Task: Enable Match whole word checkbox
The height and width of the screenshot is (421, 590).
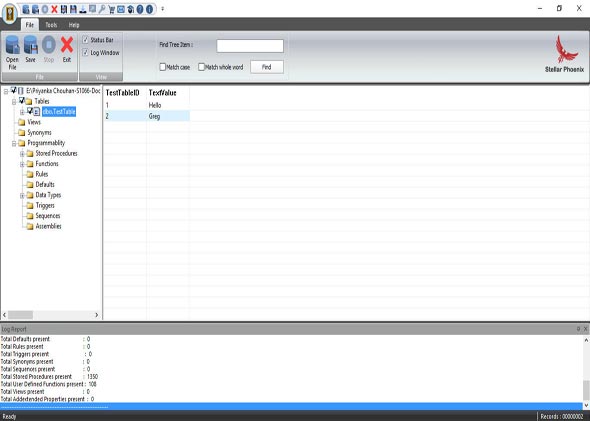Action: 201,67
